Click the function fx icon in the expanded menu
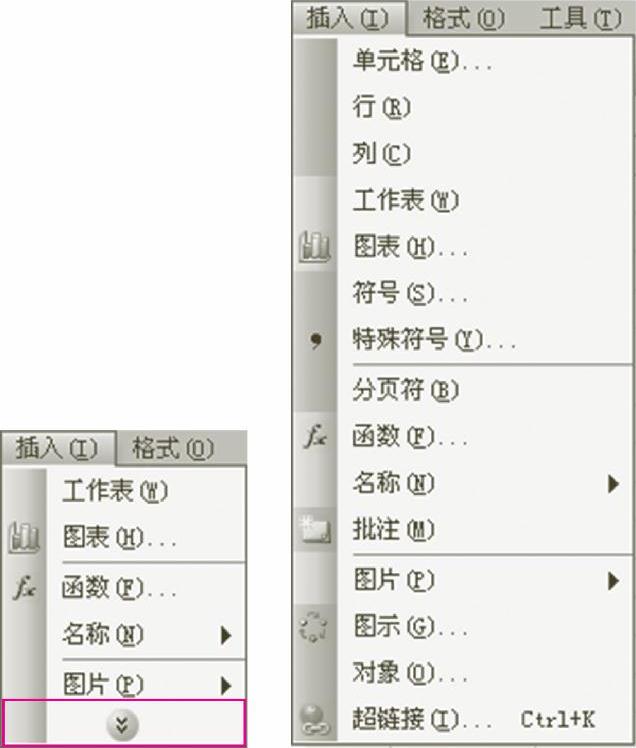The image size is (636, 748). point(315,436)
